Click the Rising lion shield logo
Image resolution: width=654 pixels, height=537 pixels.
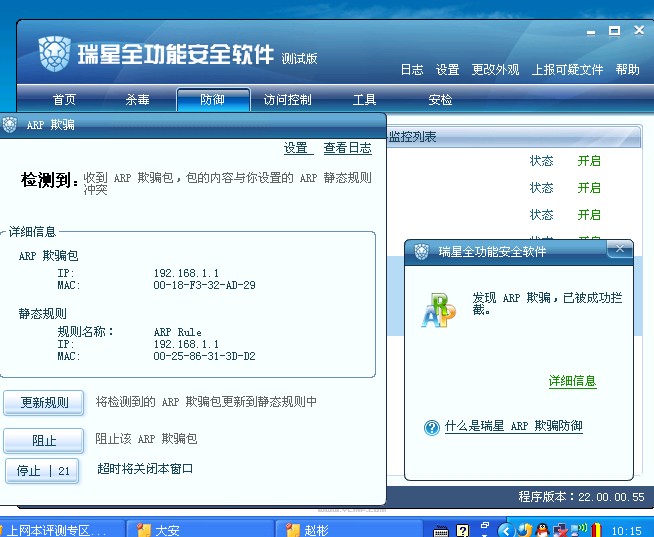click(x=55, y=53)
